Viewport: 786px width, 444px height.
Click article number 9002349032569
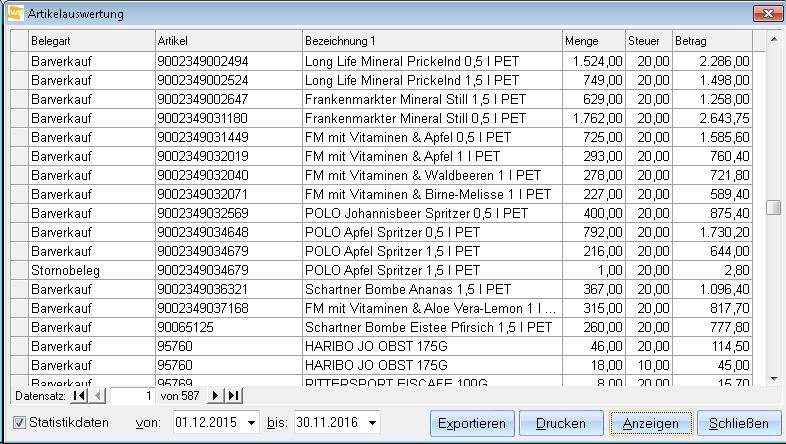tap(203, 213)
